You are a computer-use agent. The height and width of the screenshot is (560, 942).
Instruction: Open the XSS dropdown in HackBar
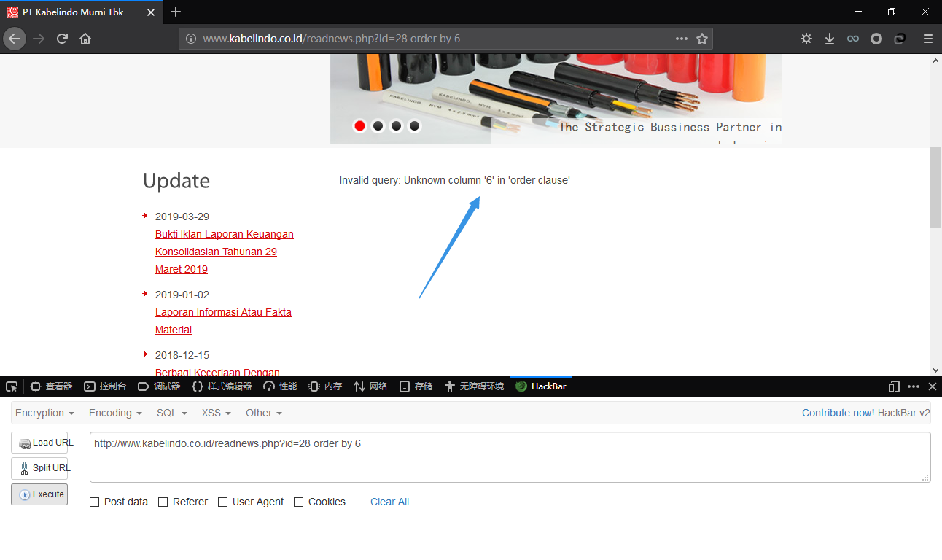217,413
